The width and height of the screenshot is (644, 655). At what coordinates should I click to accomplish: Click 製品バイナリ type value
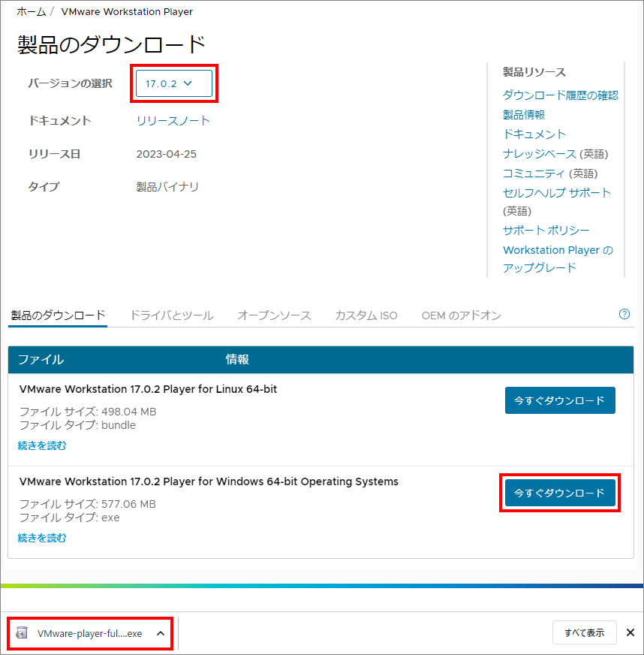167,187
